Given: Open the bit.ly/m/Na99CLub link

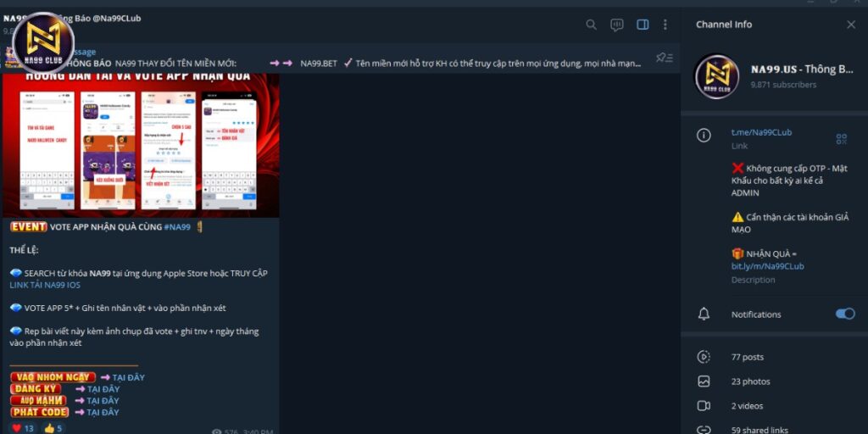Looking at the screenshot, I should click(767, 266).
